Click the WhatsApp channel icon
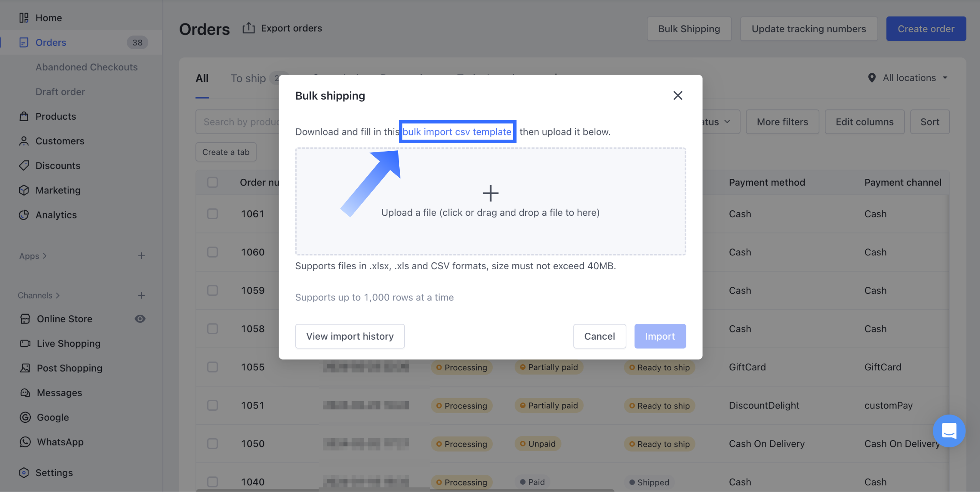Image resolution: width=980 pixels, height=492 pixels. [25, 442]
